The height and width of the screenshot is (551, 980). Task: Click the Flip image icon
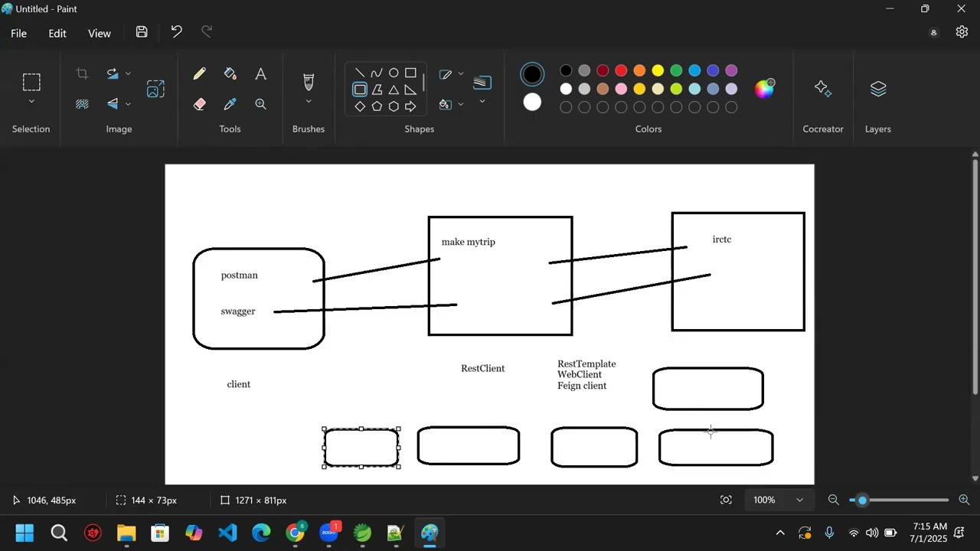(113, 104)
